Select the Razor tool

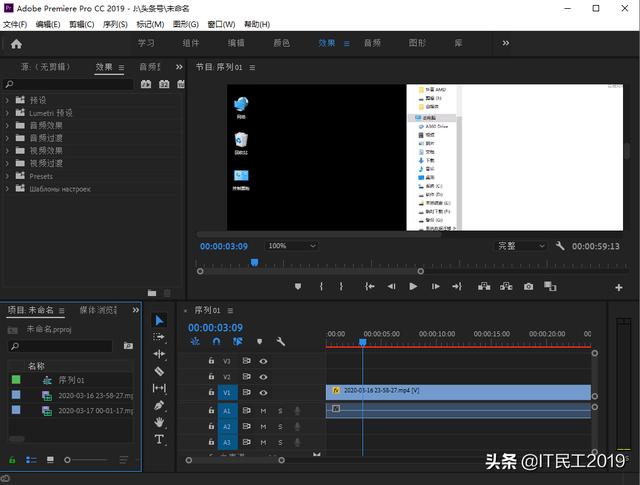(159, 371)
